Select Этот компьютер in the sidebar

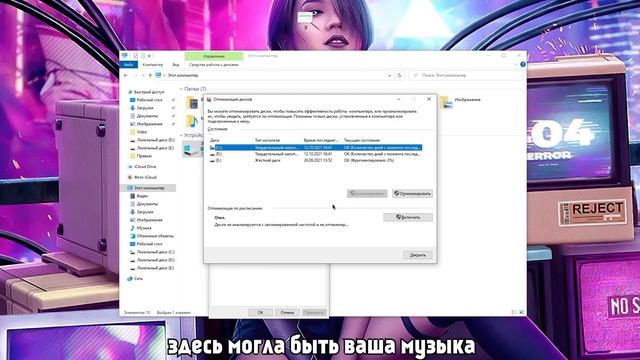[x=149, y=188]
